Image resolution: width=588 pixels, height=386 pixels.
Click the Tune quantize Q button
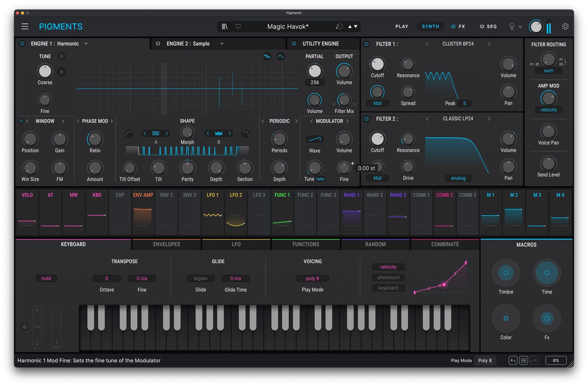[61, 71]
